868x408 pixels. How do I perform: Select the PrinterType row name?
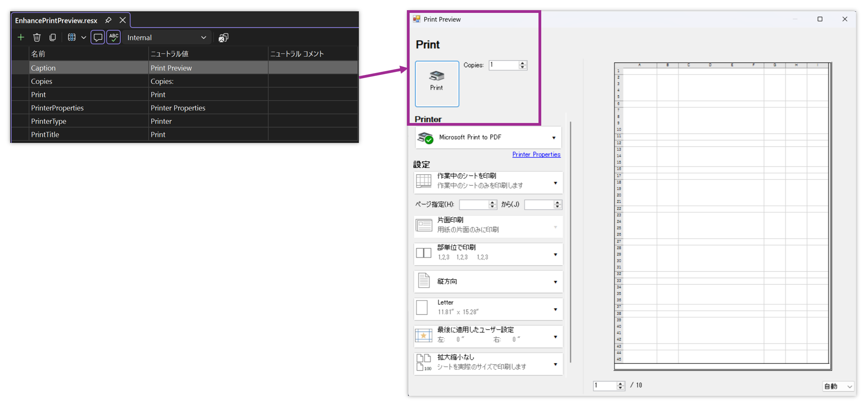point(89,121)
